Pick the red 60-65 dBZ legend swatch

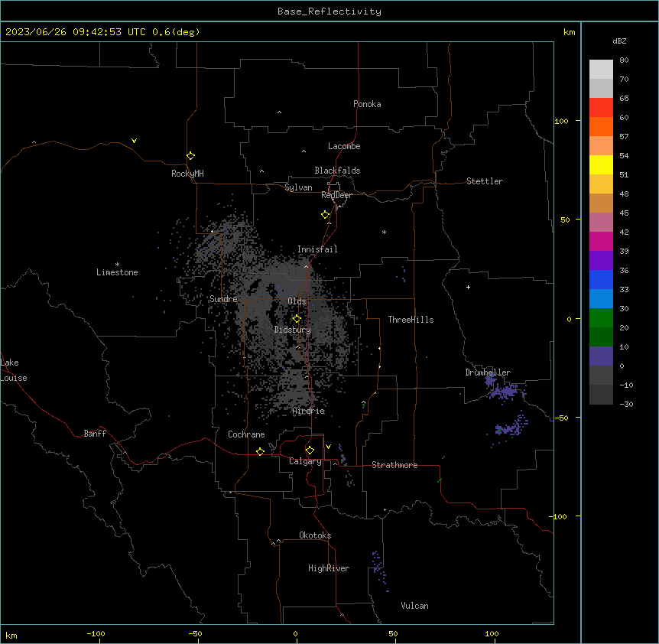tap(601, 107)
